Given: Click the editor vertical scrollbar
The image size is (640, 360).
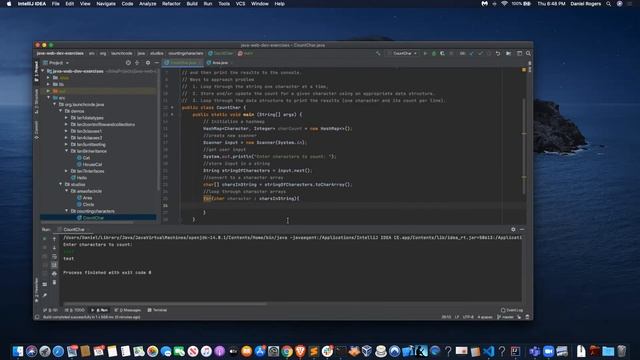Looking at the screenshot, I should coord(524,146).
